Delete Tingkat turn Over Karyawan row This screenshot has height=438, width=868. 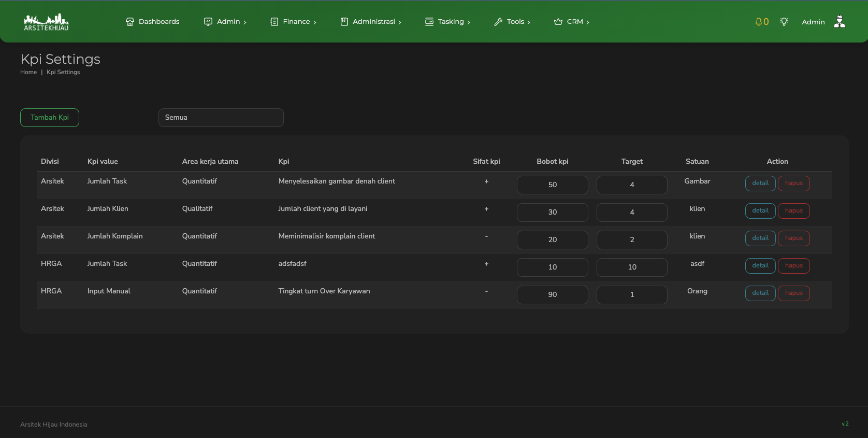pyautogui.click(x=794, y=293)
